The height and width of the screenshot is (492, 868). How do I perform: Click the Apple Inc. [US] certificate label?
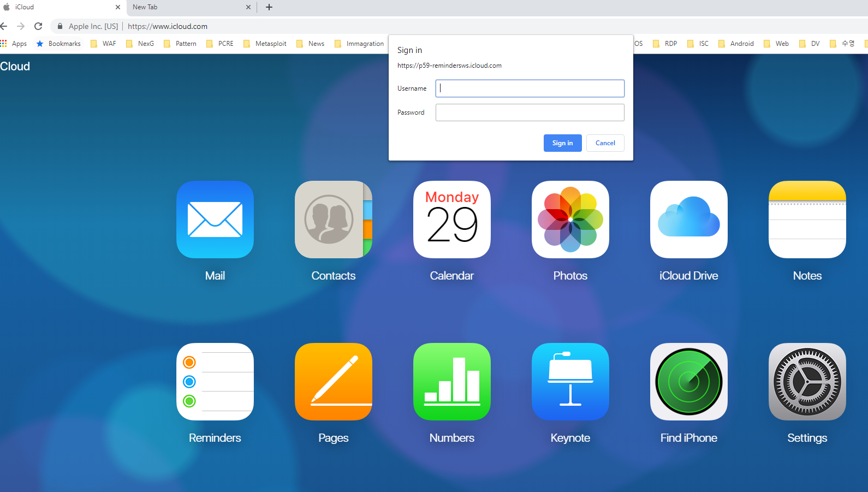coord(93,26)
